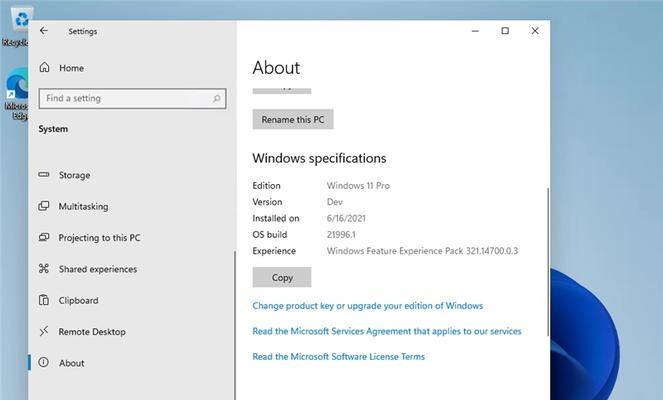This screenshot has width=663, height=400.
Task: Read the Microsoft Services Agreement link
Action: click(x=387, y=331)
